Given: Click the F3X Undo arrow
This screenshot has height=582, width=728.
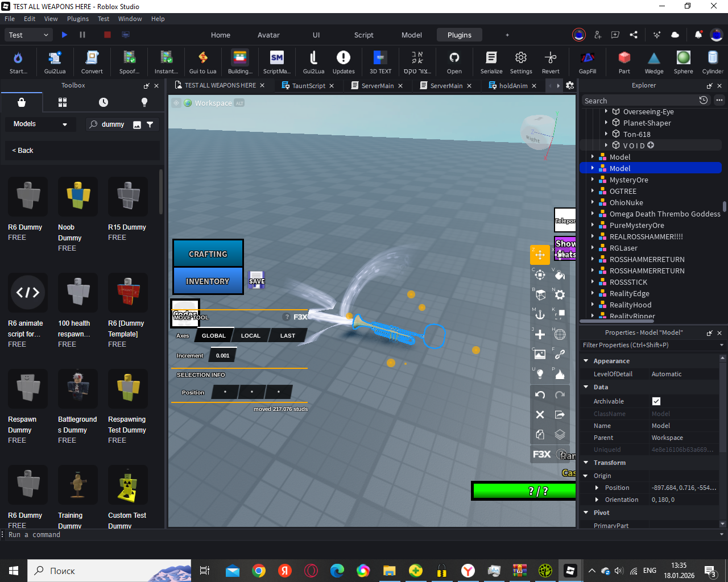Looking at the screenshot, I should click(540, 394).
